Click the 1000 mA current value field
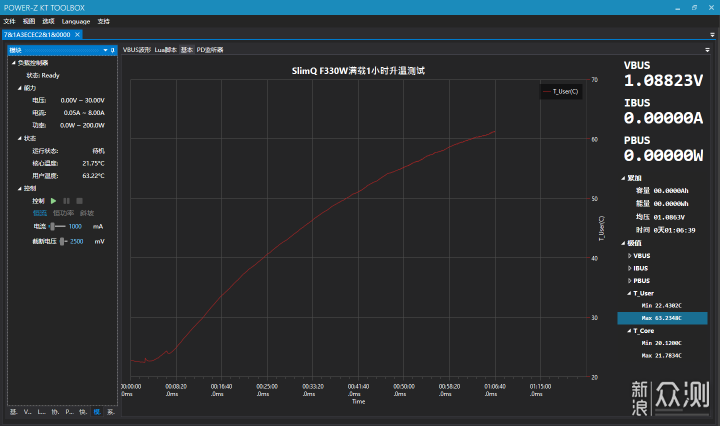The height and width of the screenshot is (426, 720). (x=75, y=226)
